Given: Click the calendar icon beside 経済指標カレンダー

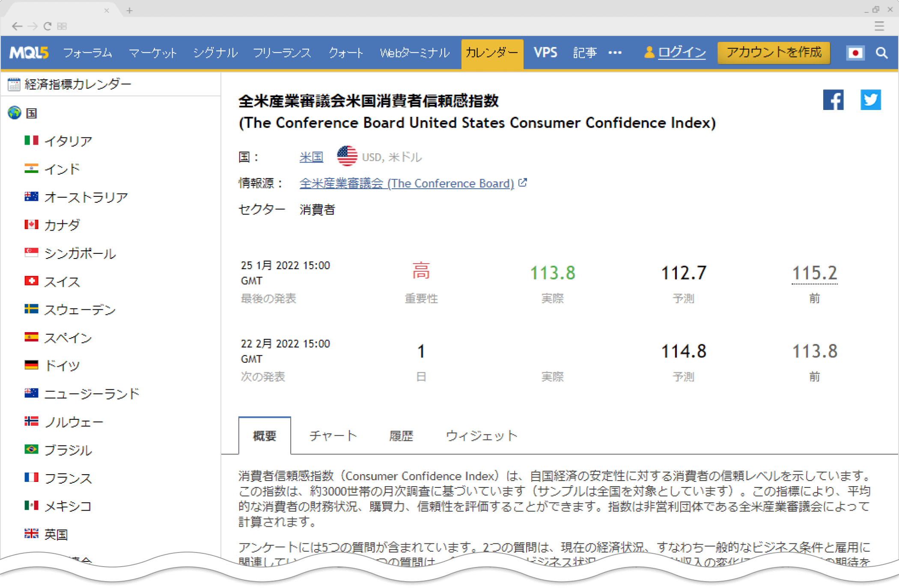Looking at the screenshot, I should (x=14, y=84).
